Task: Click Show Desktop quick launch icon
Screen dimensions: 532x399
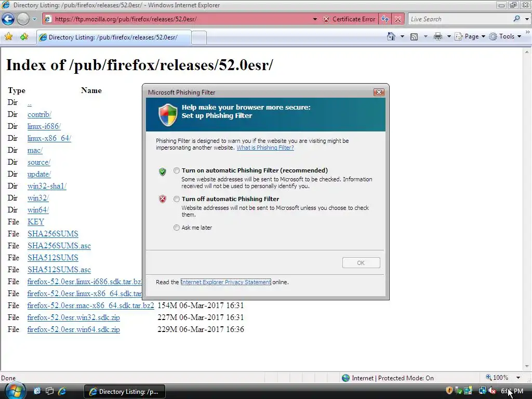Action: point(37,391)
